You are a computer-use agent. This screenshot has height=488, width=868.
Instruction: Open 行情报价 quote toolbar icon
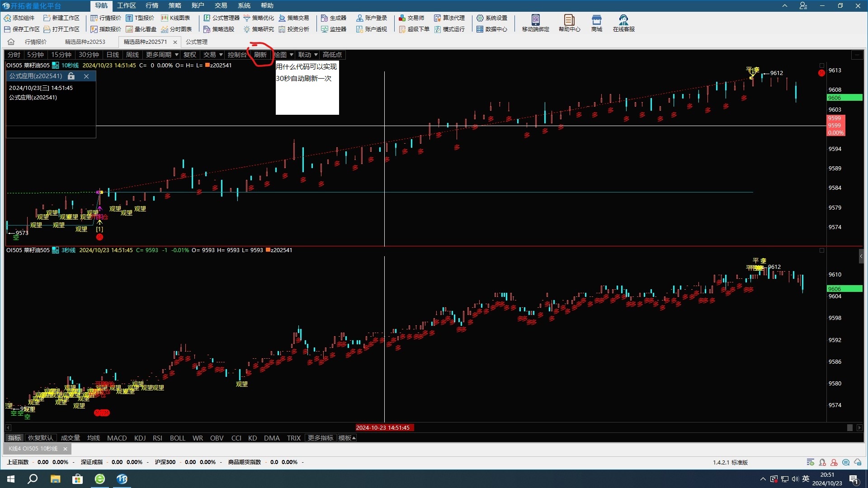(x=94, y=18)
